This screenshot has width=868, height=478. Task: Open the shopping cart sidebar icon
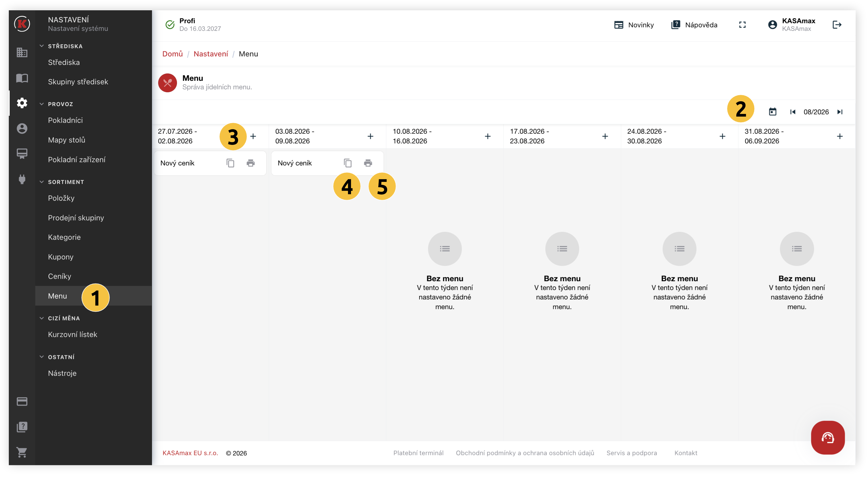tap(22, 452)
